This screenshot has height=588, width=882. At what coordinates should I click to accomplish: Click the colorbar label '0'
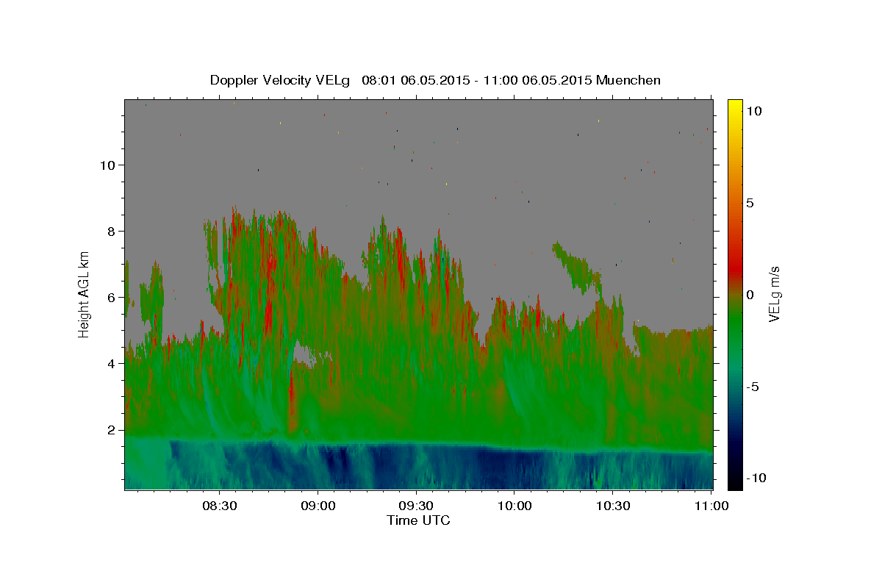click(x=750, y=295)
